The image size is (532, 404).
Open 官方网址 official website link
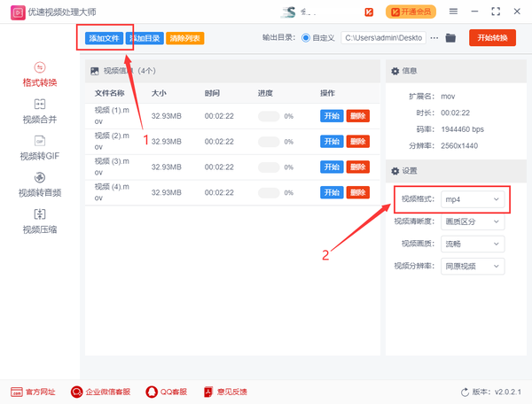tap(33, 392)
